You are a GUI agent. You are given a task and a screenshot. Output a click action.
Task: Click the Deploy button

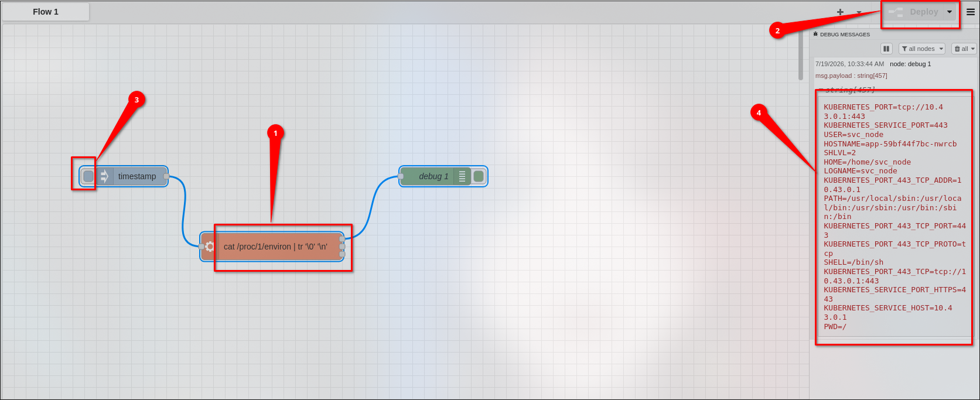[x=913, y=12]
